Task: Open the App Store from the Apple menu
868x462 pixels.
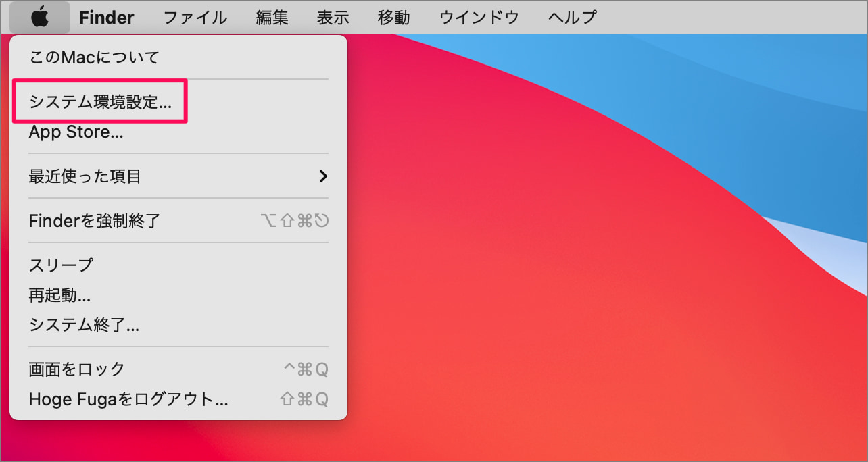Action: [x=74, y=132]
